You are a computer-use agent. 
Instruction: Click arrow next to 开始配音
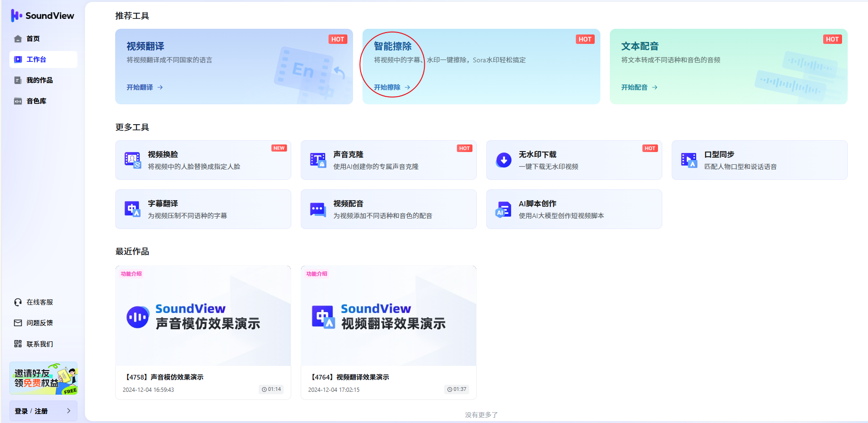(x=655, y=87)
